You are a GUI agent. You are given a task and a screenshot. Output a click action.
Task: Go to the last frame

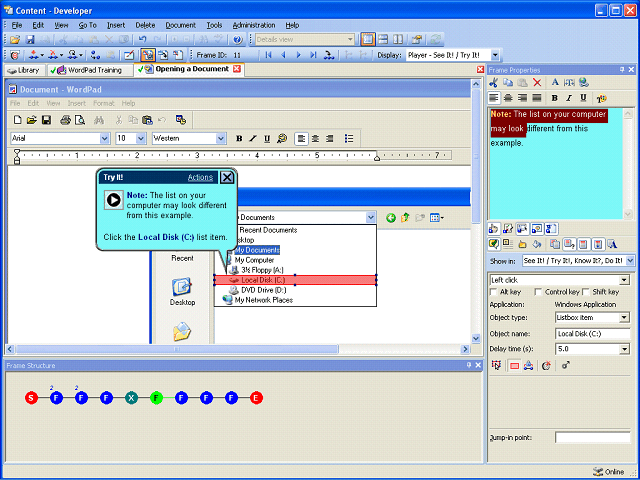click(313, 55)
